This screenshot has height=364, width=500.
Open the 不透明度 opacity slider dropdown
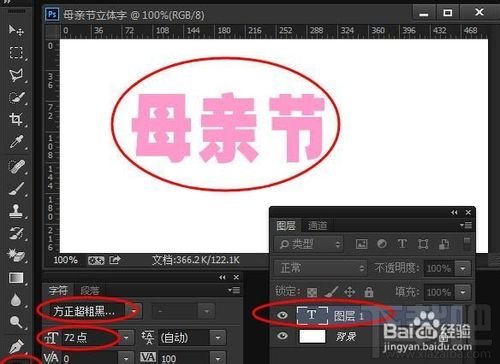[x=463, y=268]
